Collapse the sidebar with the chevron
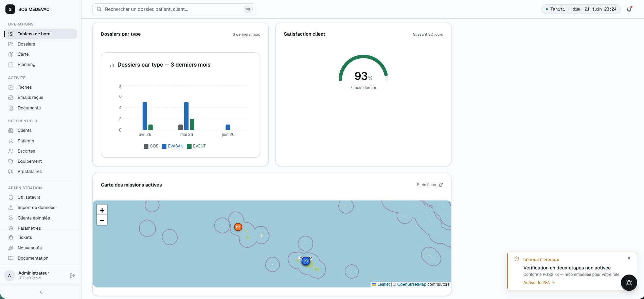This screenshot has height=299, width=644. (41, 292)
